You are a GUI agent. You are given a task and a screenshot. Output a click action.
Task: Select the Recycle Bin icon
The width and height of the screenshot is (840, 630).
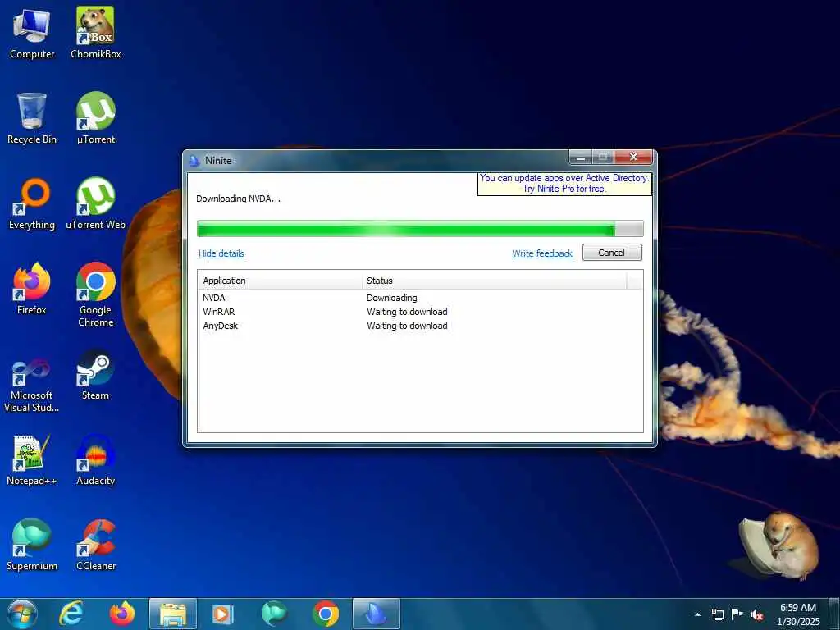tap(32, 118)
